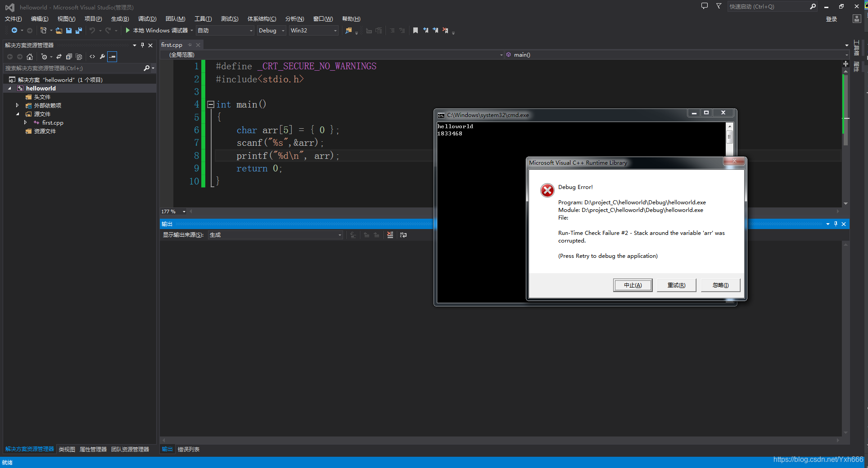The image size is (868, 468).
Task: Click 忽略(I) ignore in Debug Error dialog
Action: click(720, 285)
